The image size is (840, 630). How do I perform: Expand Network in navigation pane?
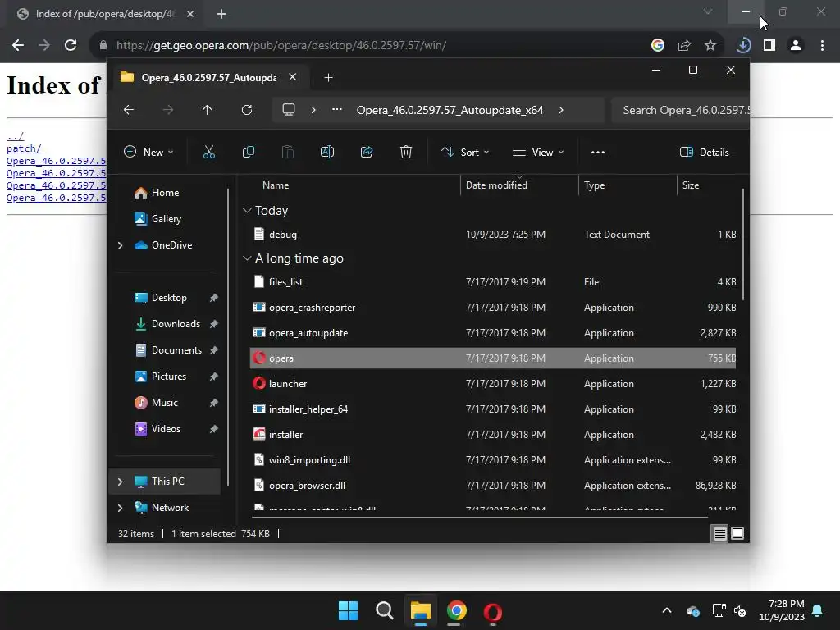pyautogui.click(x=120, y=508)
